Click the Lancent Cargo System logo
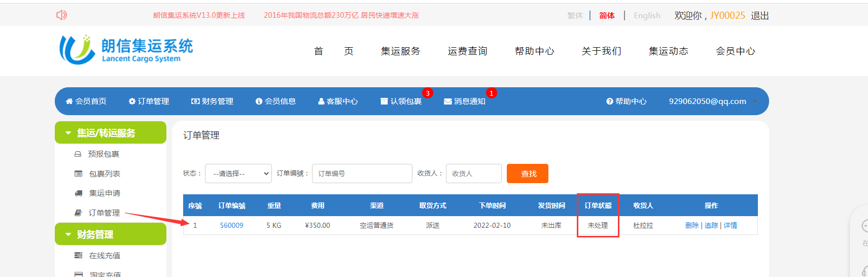The height and width of the screenshot is (277, 868). coord(127,50)
